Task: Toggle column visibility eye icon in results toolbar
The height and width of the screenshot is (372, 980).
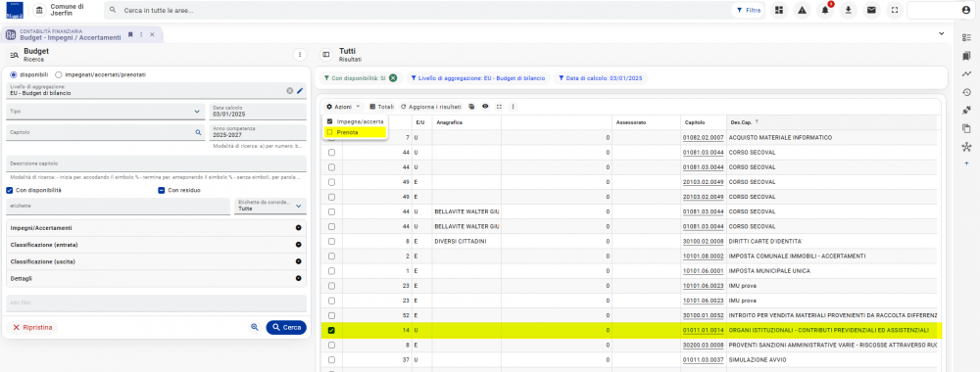Action: (485, 107)
